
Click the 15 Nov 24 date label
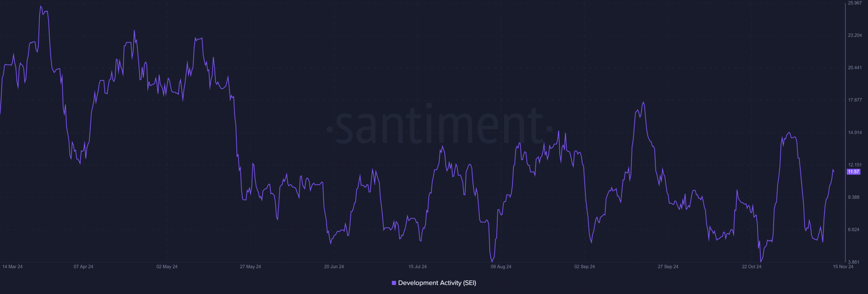click(843, 267)
